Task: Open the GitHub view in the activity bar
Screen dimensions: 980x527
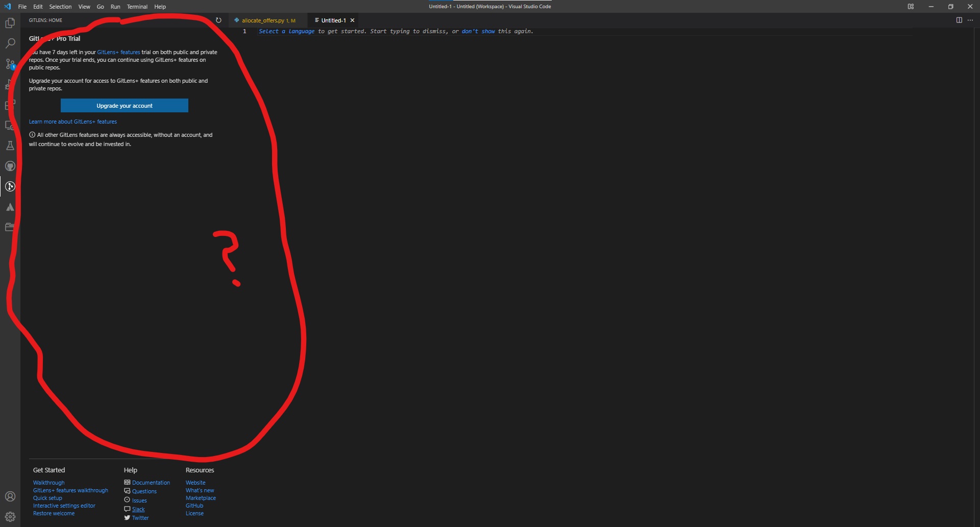Action: [x=10, y=166]
